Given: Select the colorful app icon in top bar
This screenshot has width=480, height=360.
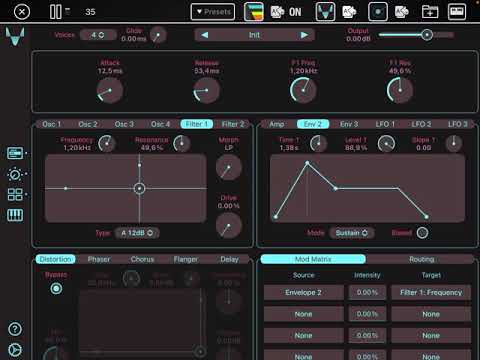Looking at the screenshot, I should pos(254,12).
